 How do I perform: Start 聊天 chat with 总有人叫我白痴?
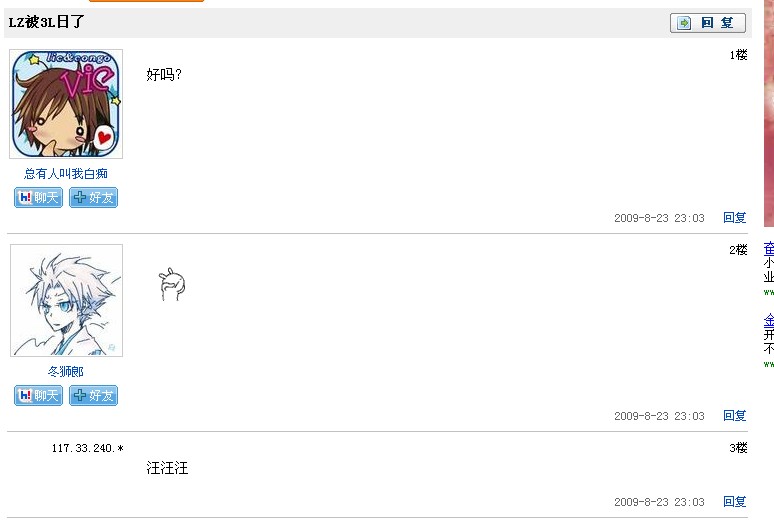[x=39, y=198]
